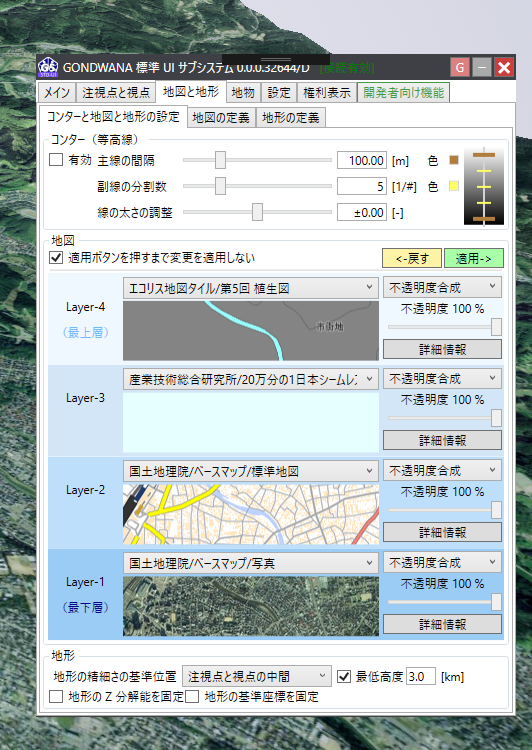Open Layer-4 map source dropdown

[251, 288]
